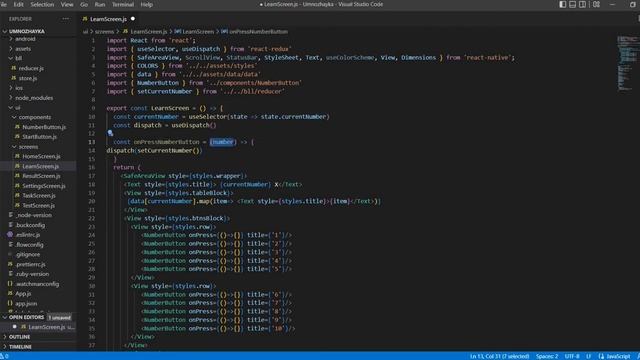Viewport: 640px width, 360px height.
Task: Toggle primary side bar layout icon
Action: (562, 4)
